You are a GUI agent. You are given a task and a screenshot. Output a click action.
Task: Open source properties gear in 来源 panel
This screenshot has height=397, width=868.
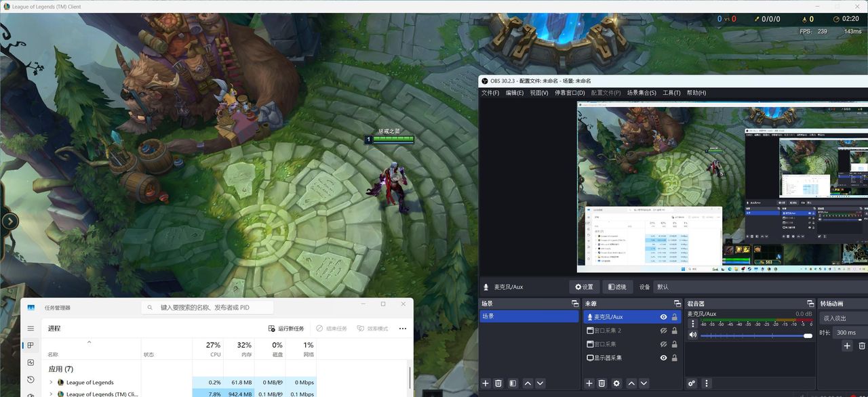616,383
